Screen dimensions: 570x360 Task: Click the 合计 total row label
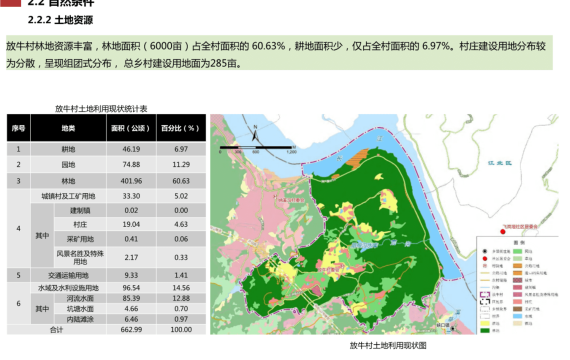[56, 330]
